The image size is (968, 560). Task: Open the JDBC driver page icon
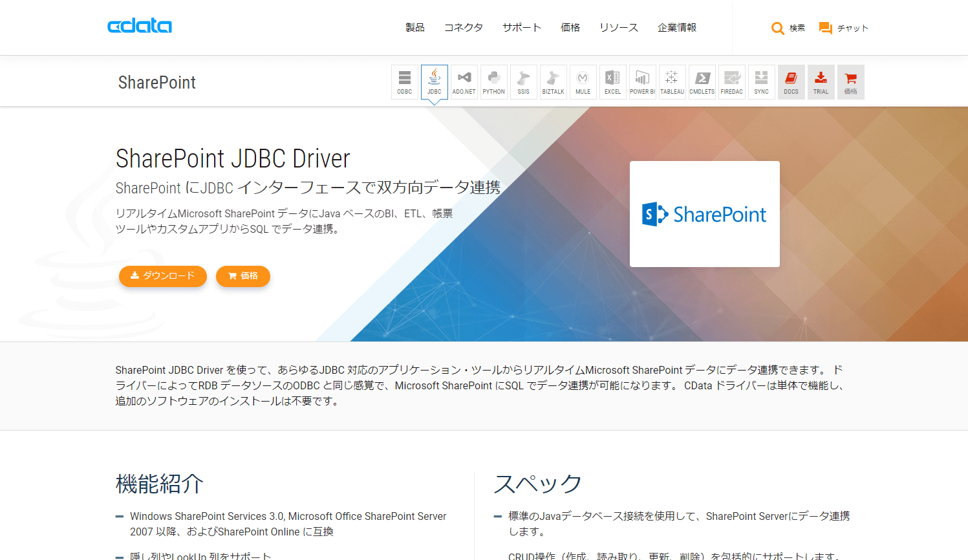click(x=434, y=81)
